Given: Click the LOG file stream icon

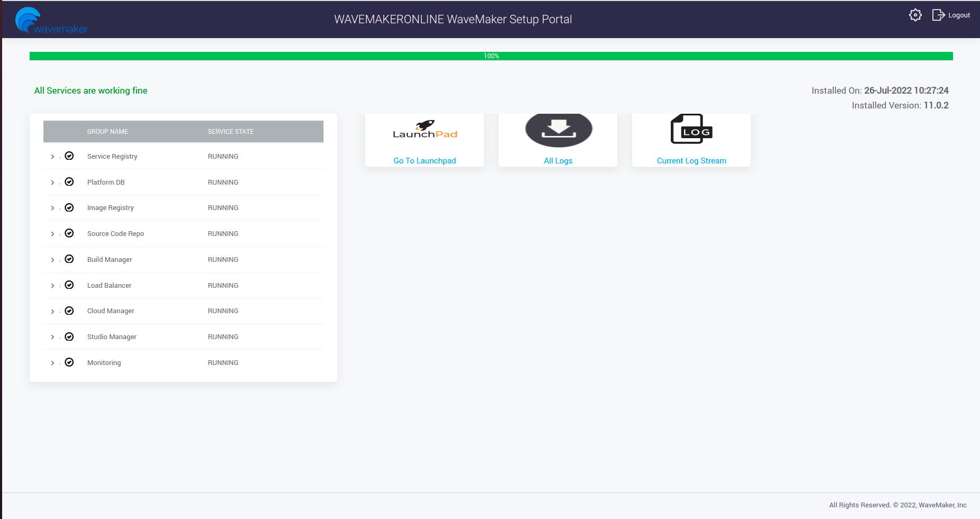Looking at the screenshot, I should click(x=691, y=130).
